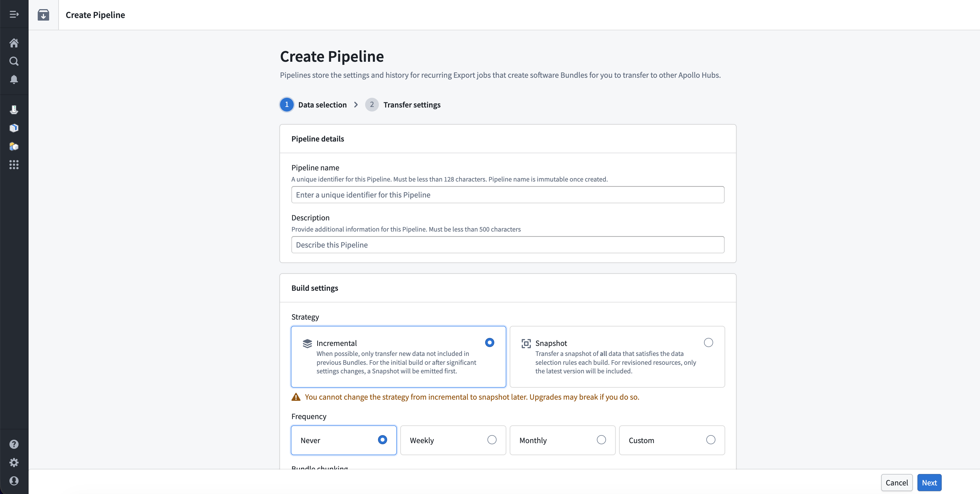Image resolution: width=980 pixels, height=494 pixels.
Task: Open the settings gear icon
Action: 14,463
